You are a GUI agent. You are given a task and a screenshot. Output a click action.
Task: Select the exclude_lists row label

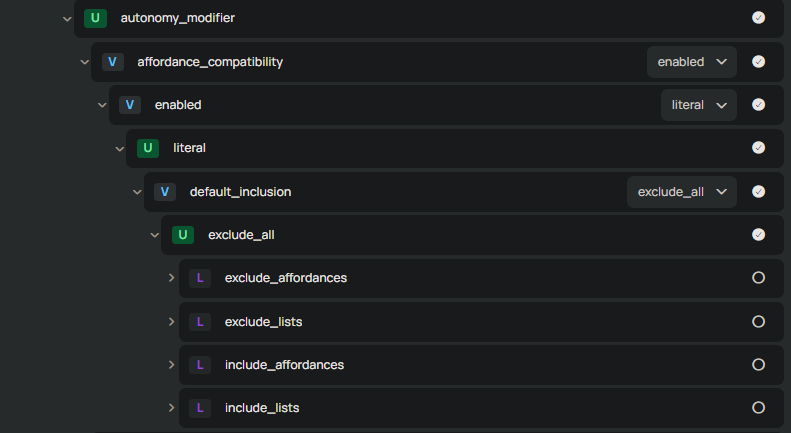click(263, 322)
